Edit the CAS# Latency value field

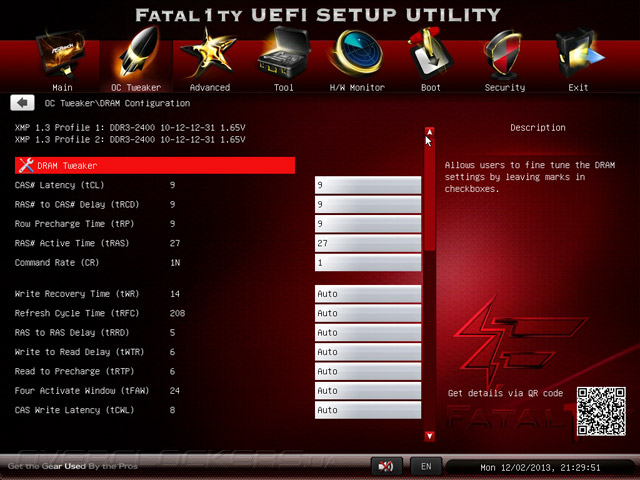coord(368,185)
